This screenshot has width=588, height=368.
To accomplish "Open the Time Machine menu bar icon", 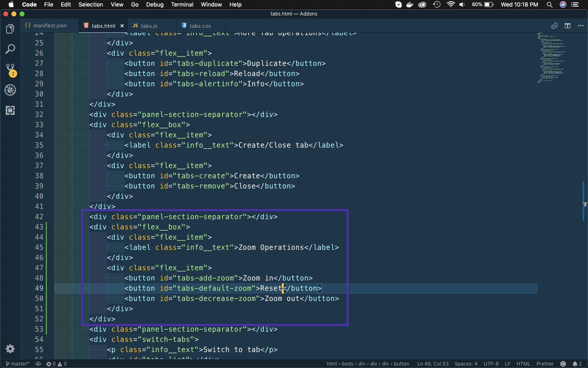I will [437, 4].
